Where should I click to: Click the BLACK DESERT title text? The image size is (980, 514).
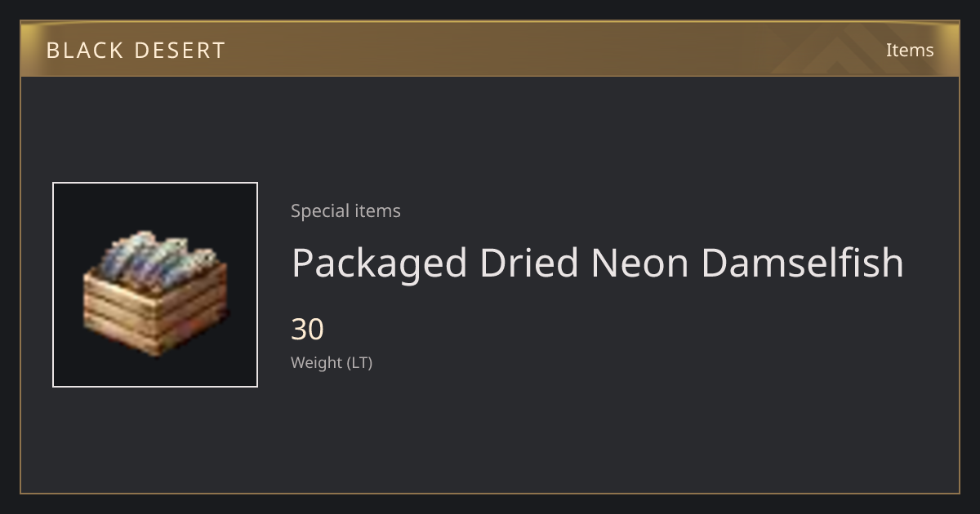(136, 51)
